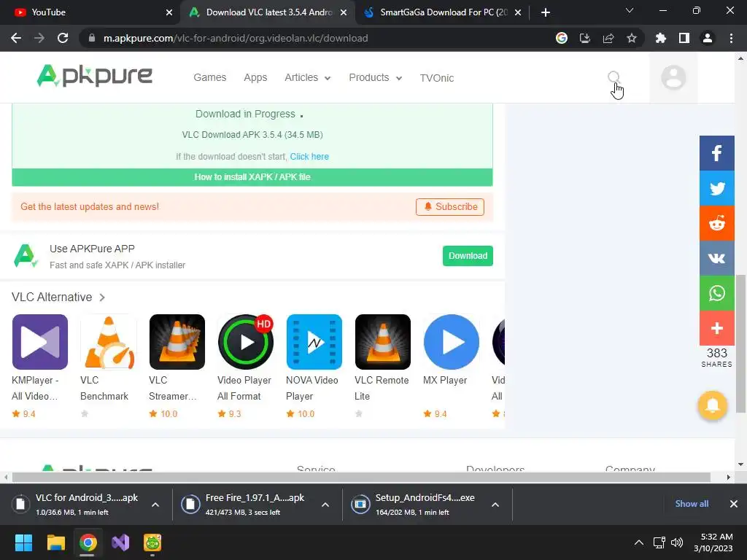
Task: Click the install app icon in address bar
Action: [x=584, y=38]
